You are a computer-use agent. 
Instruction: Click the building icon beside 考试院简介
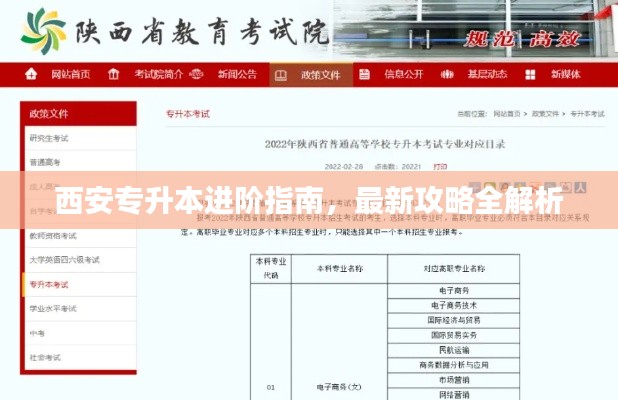coord(115,75)
